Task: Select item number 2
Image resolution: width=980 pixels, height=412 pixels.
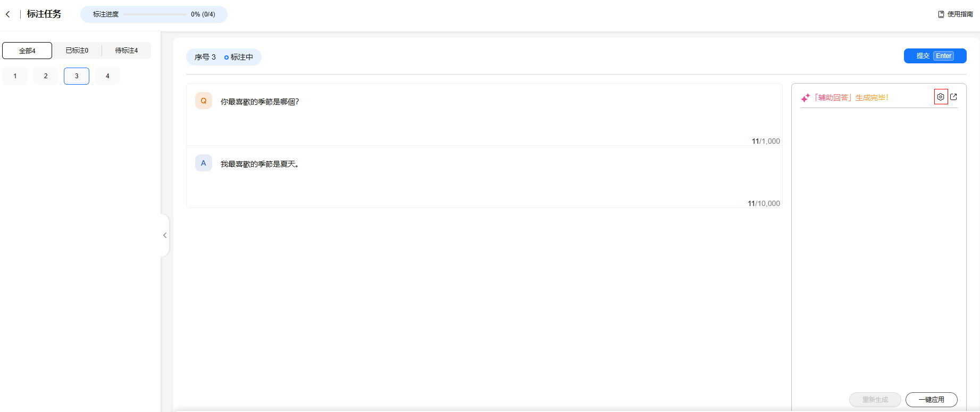Action: point(46,76)
